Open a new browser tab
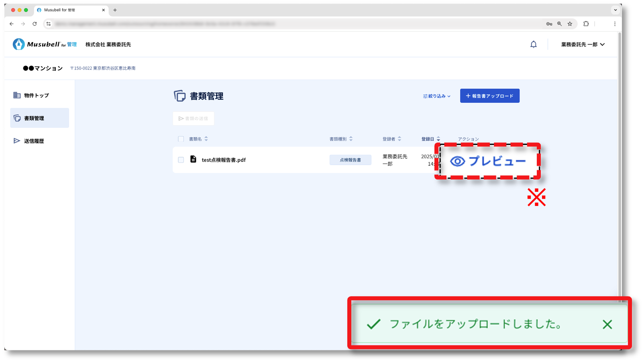Image resolution: width=644 pixels, height=364 pixels. 115,10
